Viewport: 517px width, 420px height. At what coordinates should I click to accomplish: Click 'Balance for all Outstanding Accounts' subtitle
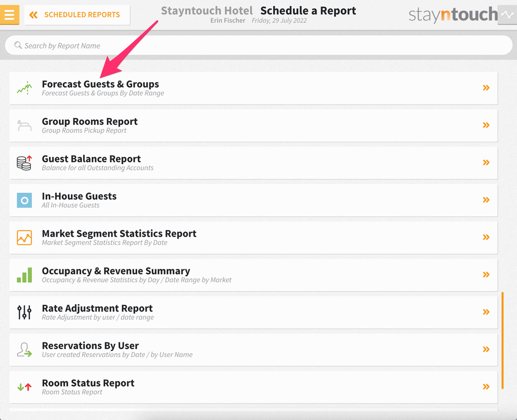pyautogui.click(x=98, y=168)
